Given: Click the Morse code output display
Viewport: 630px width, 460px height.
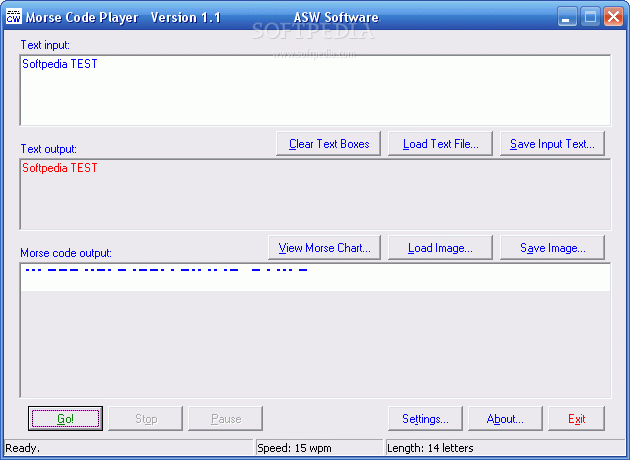Looking at the screenshot, I should (x=315, y=331).
